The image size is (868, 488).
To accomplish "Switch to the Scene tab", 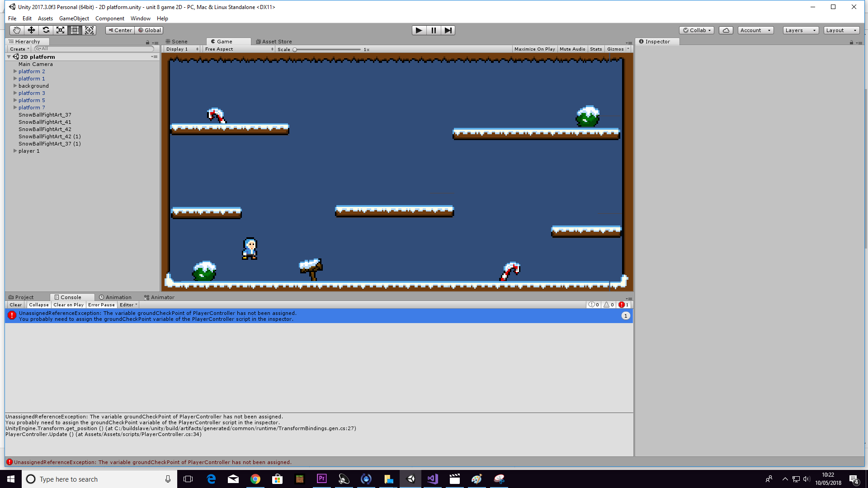I will coord(176,42).
